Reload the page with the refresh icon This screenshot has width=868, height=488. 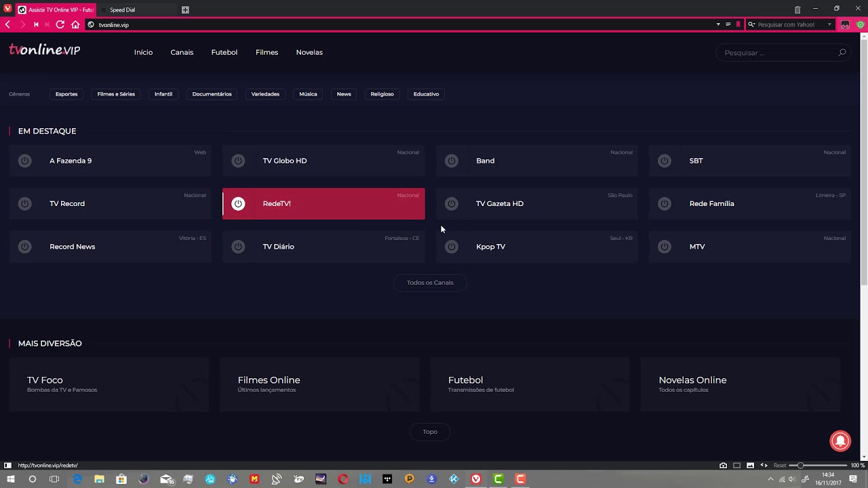[60, 24]
